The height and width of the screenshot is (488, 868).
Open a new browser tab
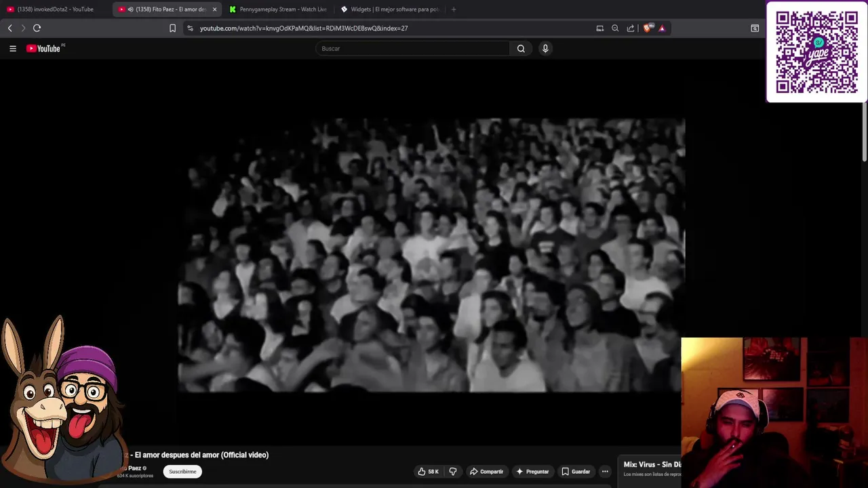(x=454, y=9)
